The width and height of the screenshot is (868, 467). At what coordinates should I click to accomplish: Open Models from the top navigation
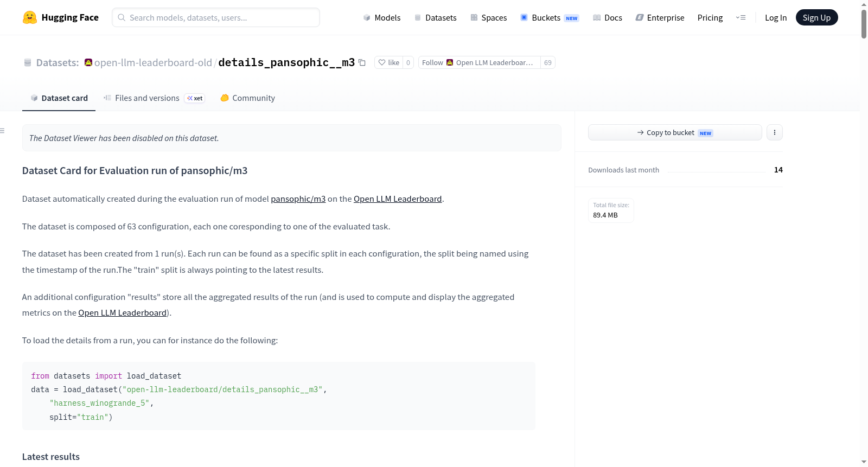point(382,18)
